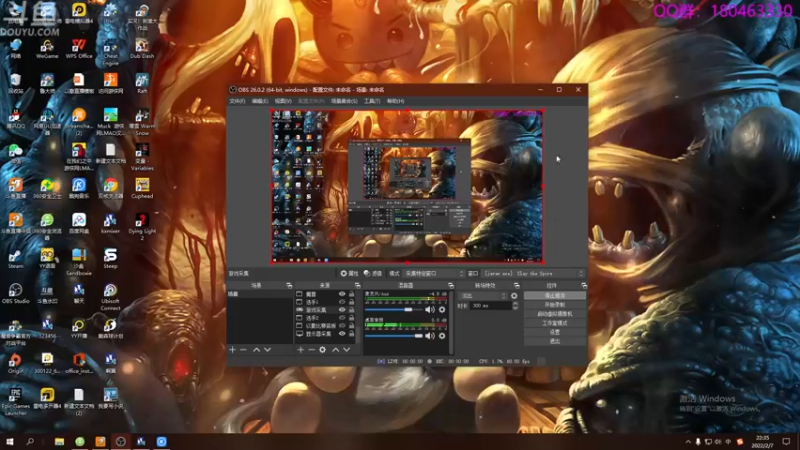Image resolution: width=800 pixels, height=450 pixels.
Task: Open Help (H) menu in OBS
Action: click(395, 101)
